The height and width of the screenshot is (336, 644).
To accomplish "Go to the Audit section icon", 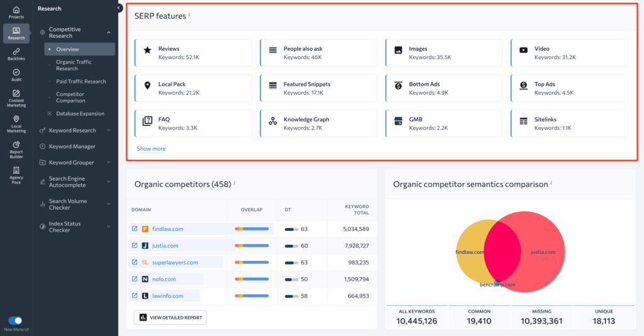I will [x=16, y=75].
